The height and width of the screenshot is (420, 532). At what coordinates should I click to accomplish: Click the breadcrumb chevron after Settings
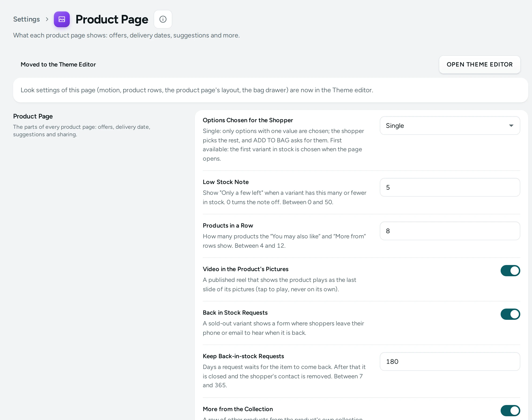47,19
